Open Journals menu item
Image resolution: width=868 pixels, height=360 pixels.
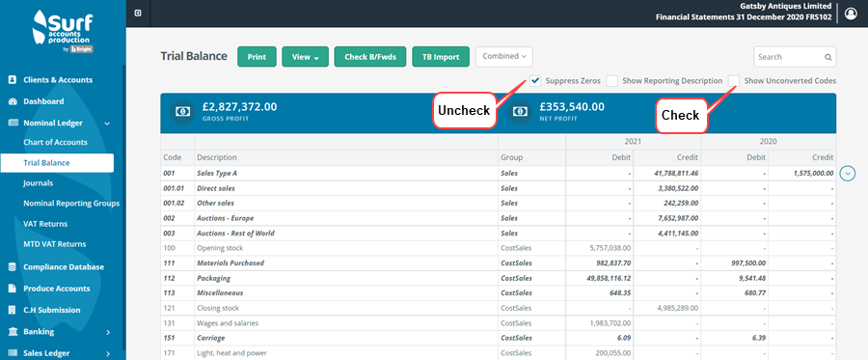pyautogui.click(x=39, y=182)
